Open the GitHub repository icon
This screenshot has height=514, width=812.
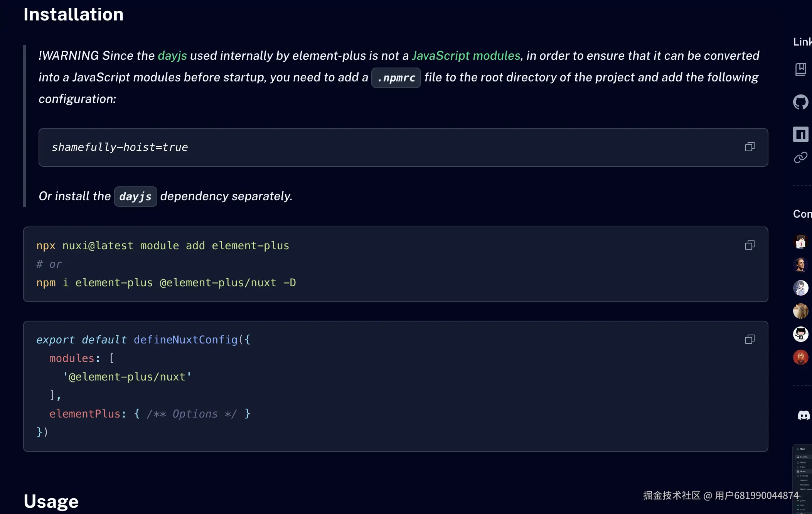pos(800,102)
